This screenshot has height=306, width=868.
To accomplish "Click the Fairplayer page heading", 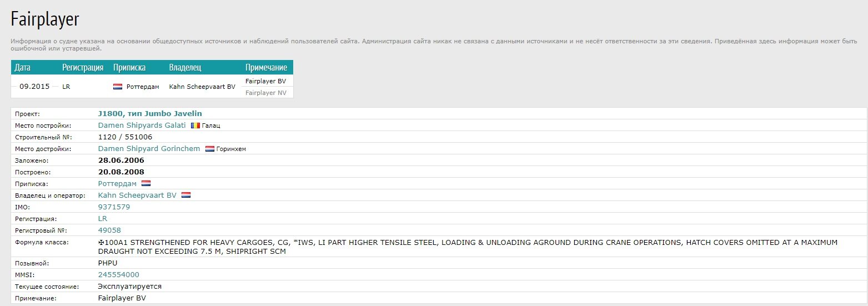I will tap(46, 19).
